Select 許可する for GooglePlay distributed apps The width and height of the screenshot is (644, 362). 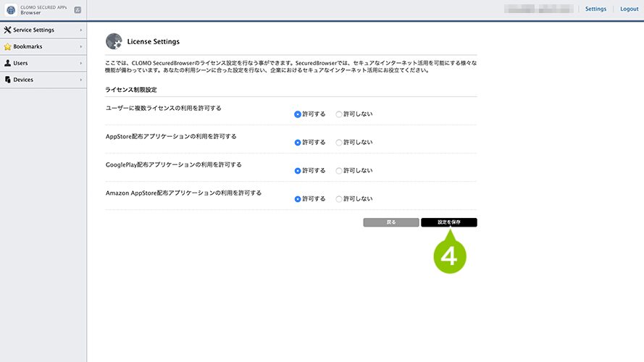pyautogui.click(x=298, y=171)
